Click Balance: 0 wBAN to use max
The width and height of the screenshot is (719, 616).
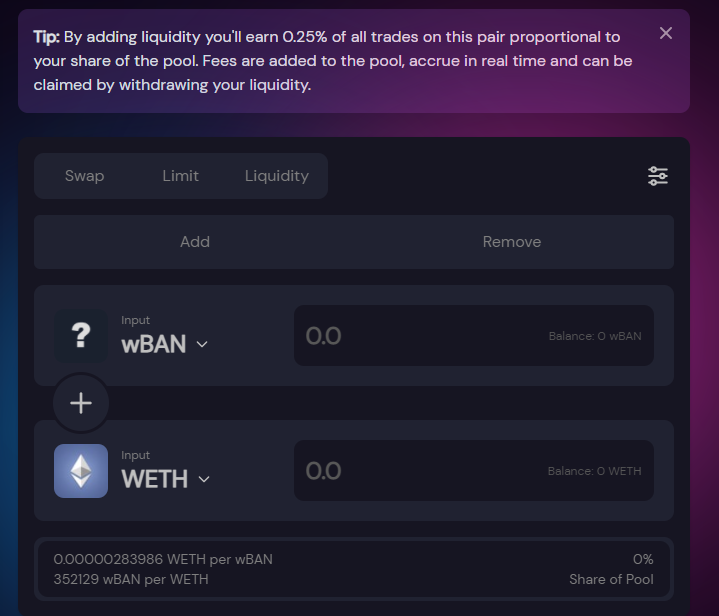coord(595,336)
